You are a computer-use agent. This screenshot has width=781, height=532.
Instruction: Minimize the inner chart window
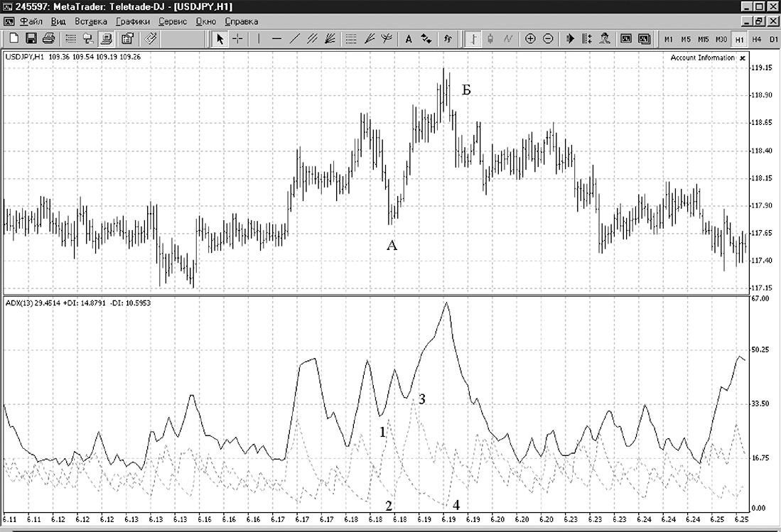748,21
